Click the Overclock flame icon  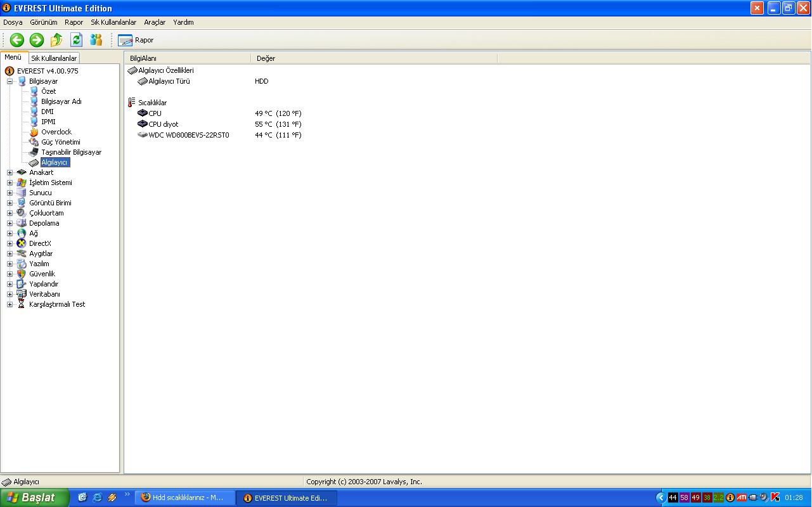[x=34, y=132]
